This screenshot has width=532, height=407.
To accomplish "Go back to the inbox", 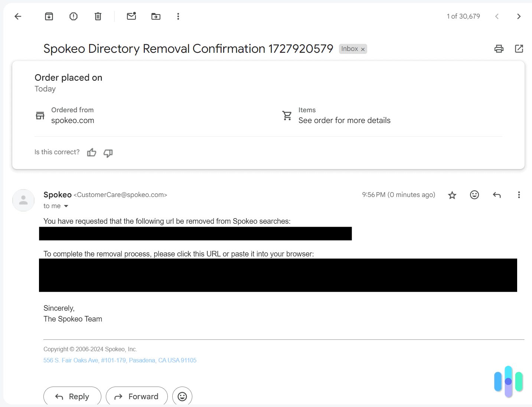I will click(17, 16).
